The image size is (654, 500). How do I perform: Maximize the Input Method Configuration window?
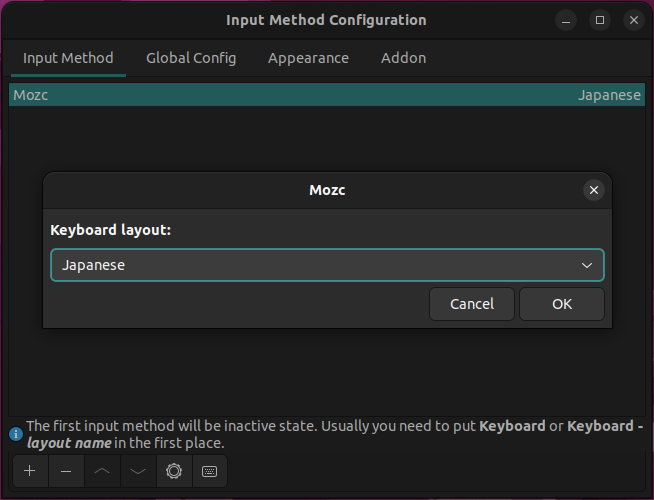pyautogui.click(x=600, y=20)
